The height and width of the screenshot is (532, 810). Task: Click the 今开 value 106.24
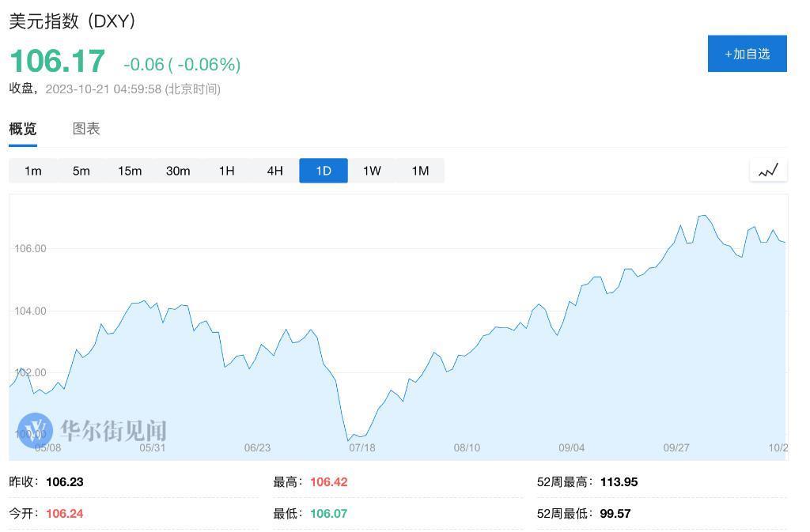click(x=62, y=512)
